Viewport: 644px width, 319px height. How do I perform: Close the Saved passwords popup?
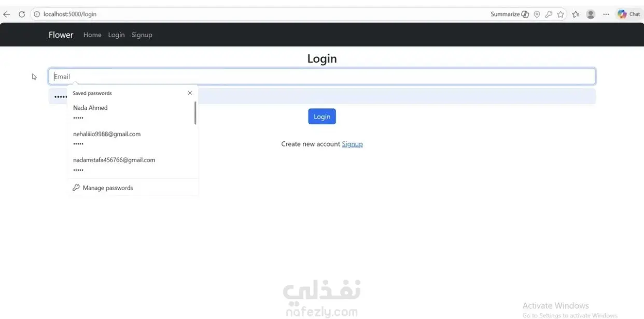[190, 93]
